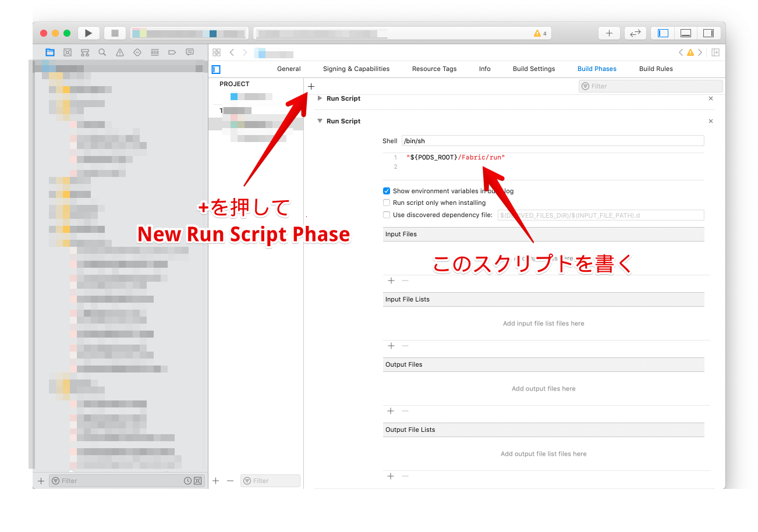The height and width of the screenshot is (532, 758).
Task: Open the Signing & Capabilities tab
Action: [356, 69]
